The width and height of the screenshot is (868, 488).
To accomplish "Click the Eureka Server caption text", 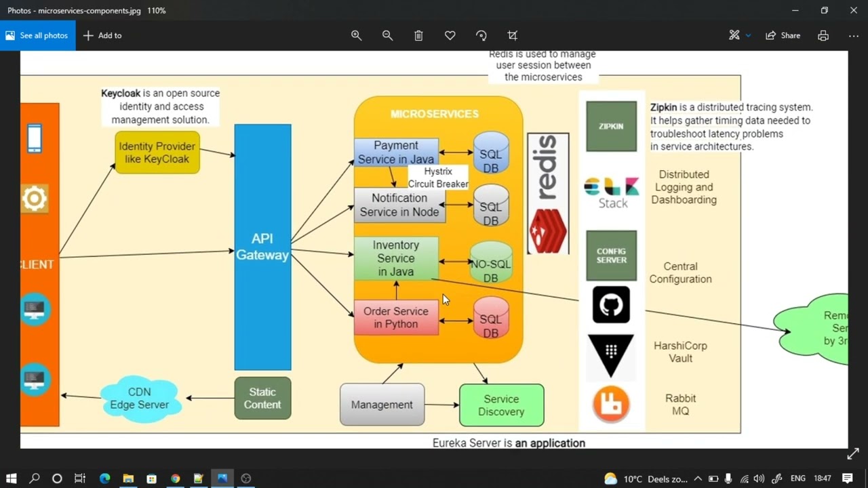I will click(509, 443).
